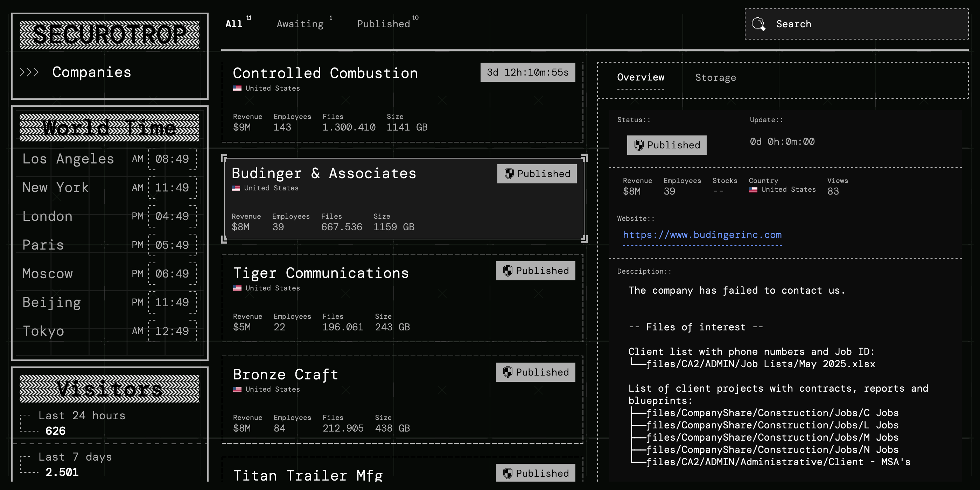Click the shield icon in Overview status badge
Viewport: 980px width, 490px height.
pos(639,145)
